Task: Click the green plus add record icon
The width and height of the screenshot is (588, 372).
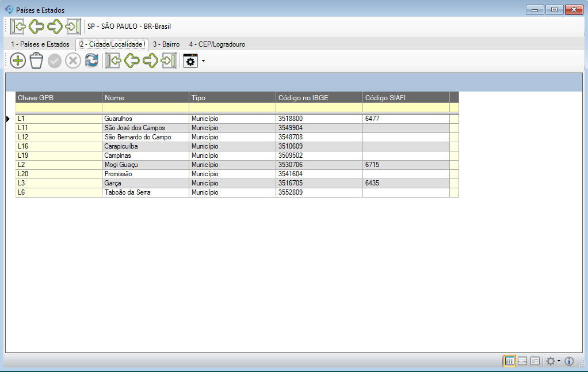Action: tap(18, 60)
